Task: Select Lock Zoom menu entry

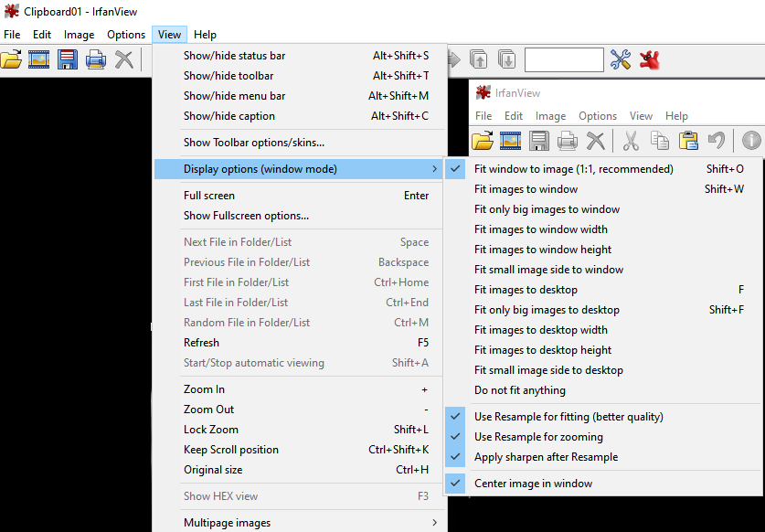Action: tap(299, 430)
